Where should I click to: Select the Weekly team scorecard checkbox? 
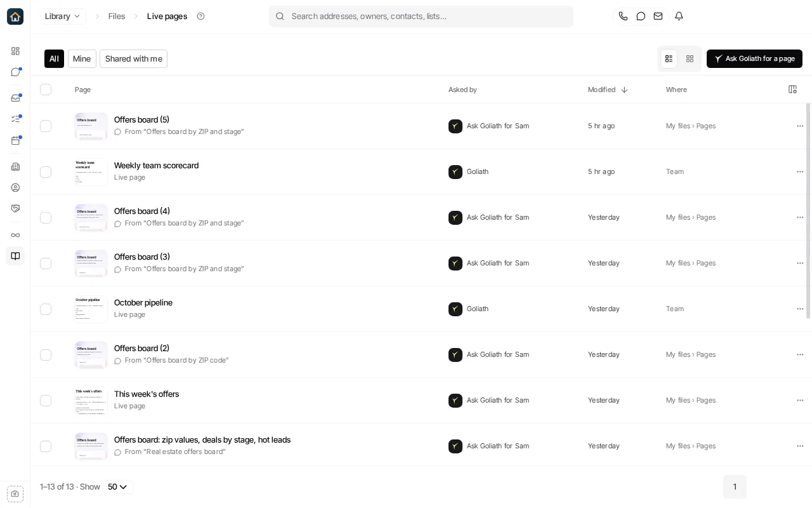click(46, 172)
